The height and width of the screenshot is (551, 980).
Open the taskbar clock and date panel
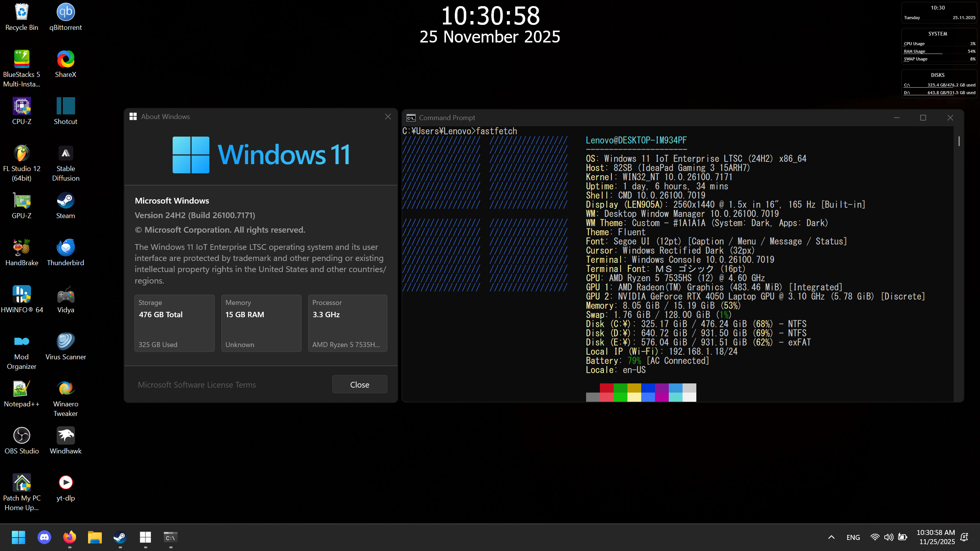[937, 537]
